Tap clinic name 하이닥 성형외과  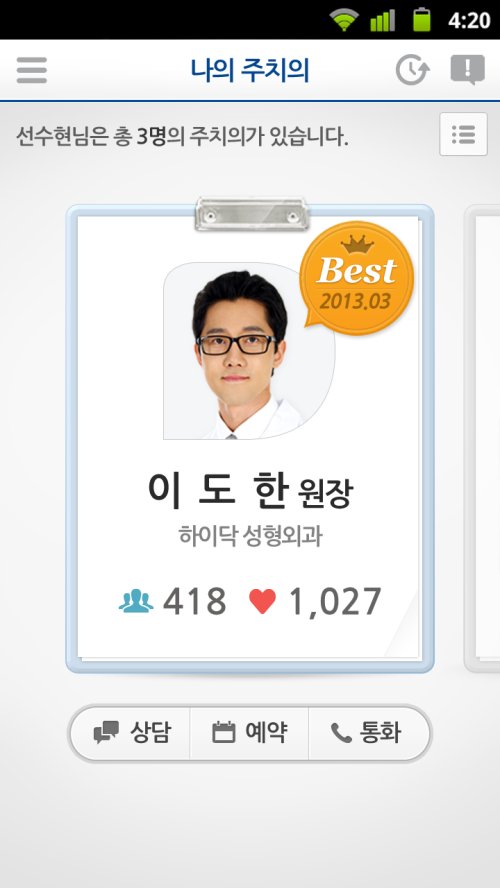tap(250, 535)
